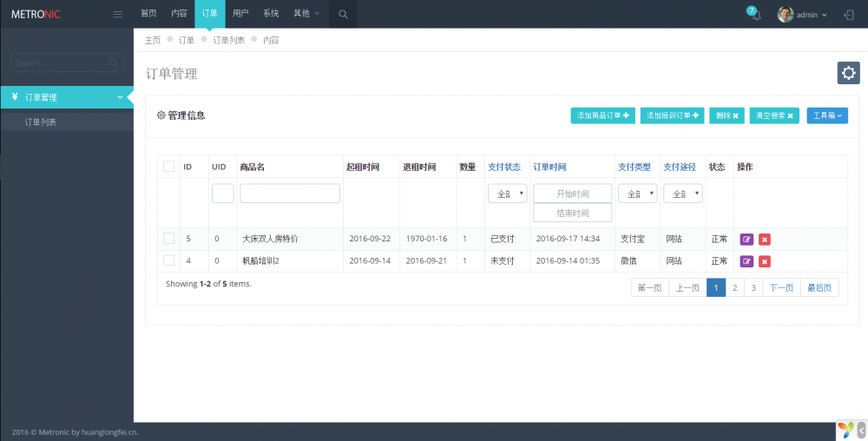Image resolution: width=868 pixels, height=441 pixels.
Task: Expand the 其他 menu in top navigation
Action: coord(306,14)
